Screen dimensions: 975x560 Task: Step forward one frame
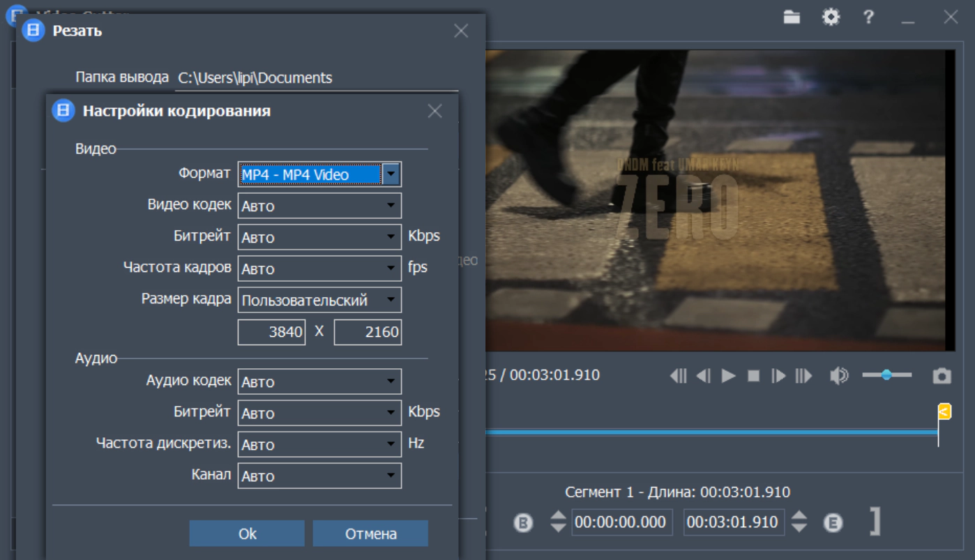click(778, 376)
